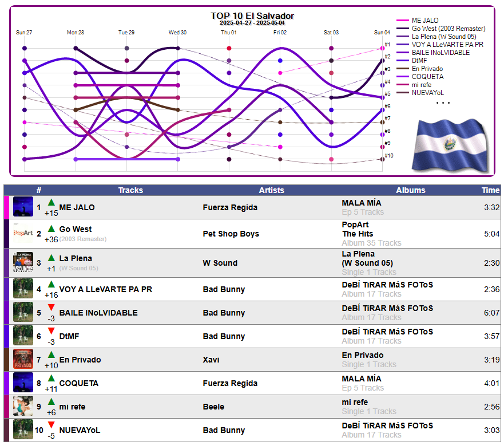
Task: Click the Artists column header
Action: (272, 190)
